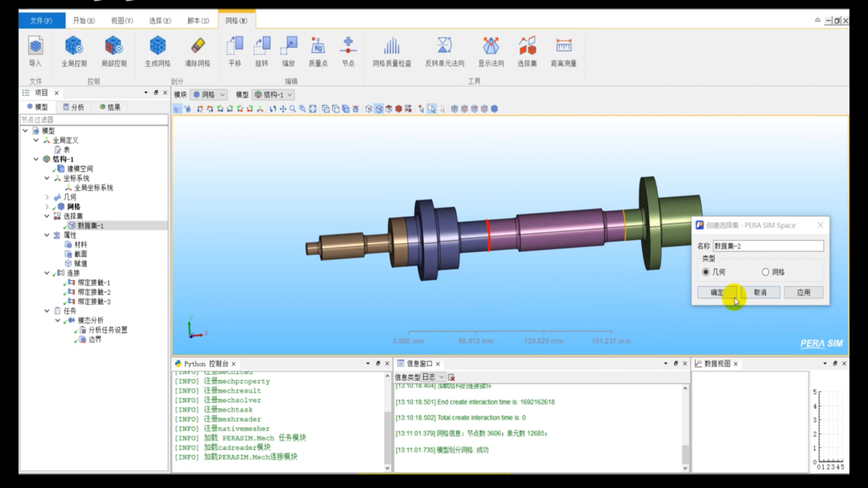Click the 节点过滤器 filter field
Viewport: 868px width, 488px height.
tap(93, 119)
